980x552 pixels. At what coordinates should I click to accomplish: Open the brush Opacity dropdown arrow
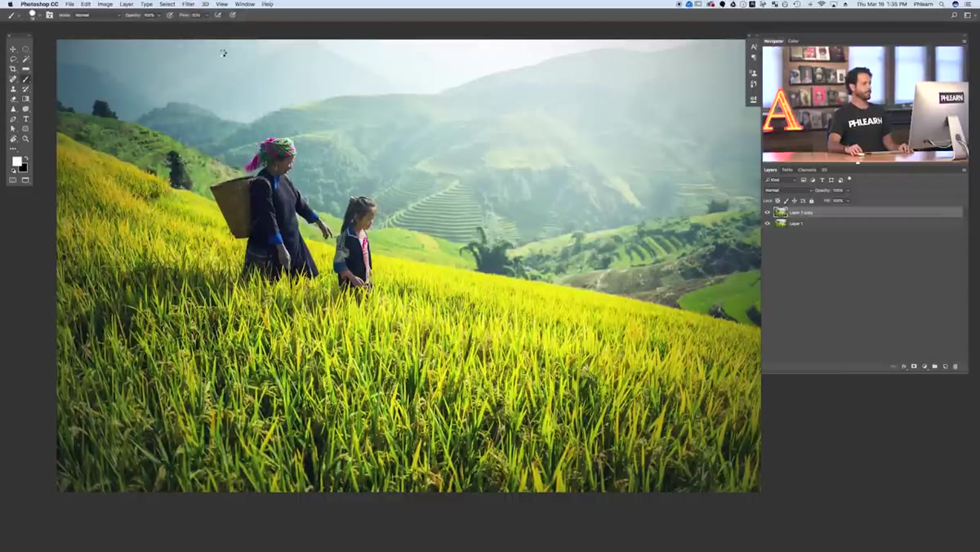click(159, 15)
